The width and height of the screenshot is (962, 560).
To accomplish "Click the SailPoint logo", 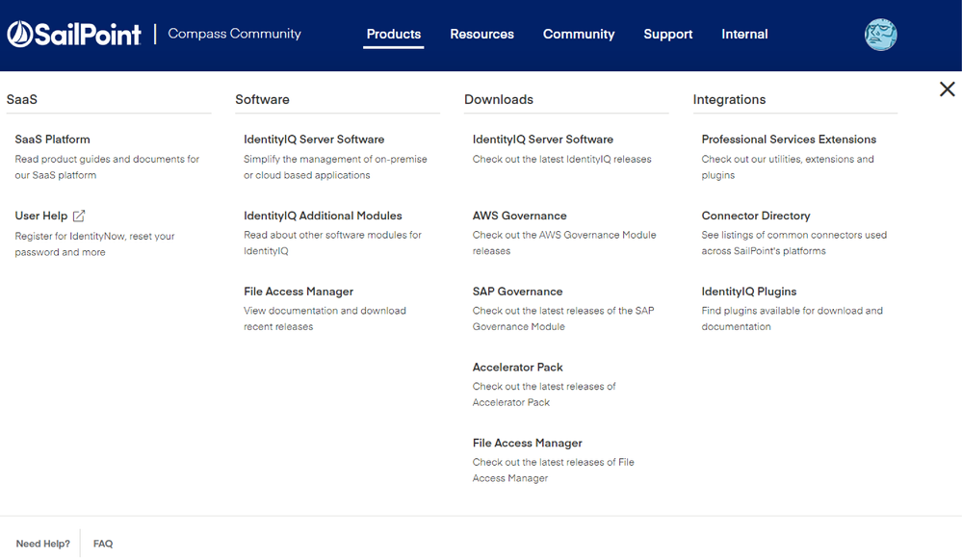I will pyautogui.click(x=74, y=35).
